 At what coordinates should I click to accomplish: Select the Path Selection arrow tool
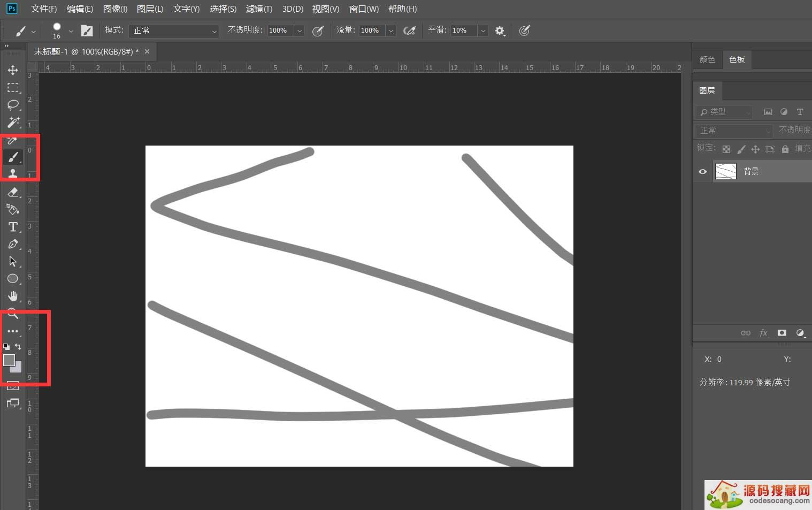(x=13, y=261)
